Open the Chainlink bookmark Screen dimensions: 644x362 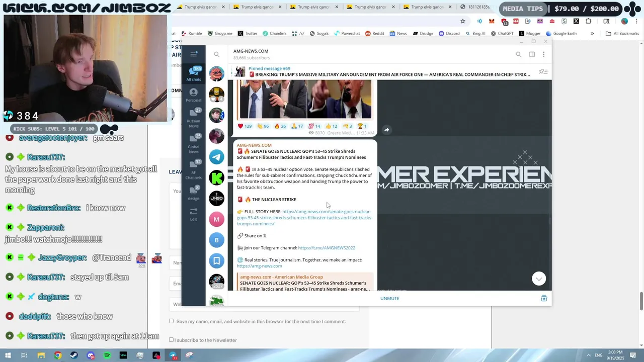pos(274,34)
